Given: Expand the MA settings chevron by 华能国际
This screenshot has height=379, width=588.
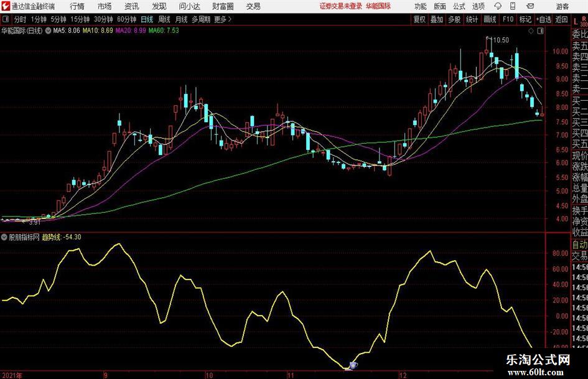Looking at the screenshot, I should [49, 30].
